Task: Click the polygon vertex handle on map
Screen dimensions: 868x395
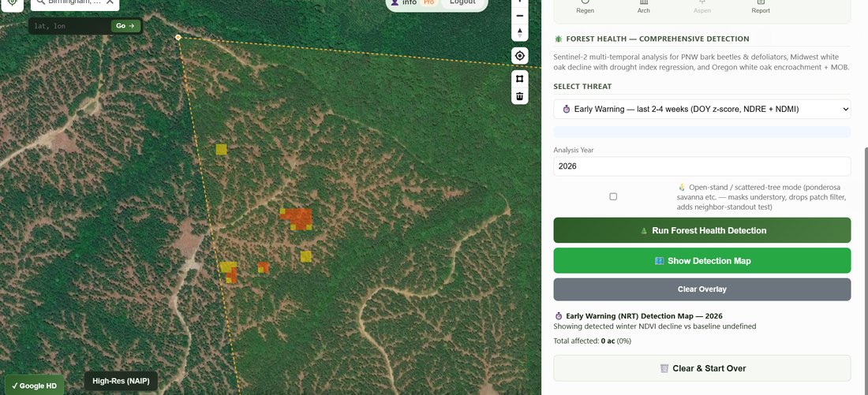Action: 178,37
